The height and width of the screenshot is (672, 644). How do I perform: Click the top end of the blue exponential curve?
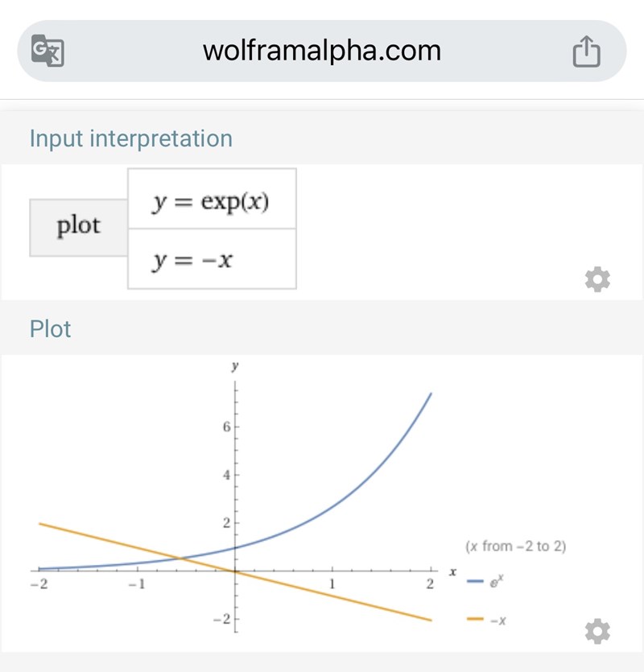click(431, 394)
